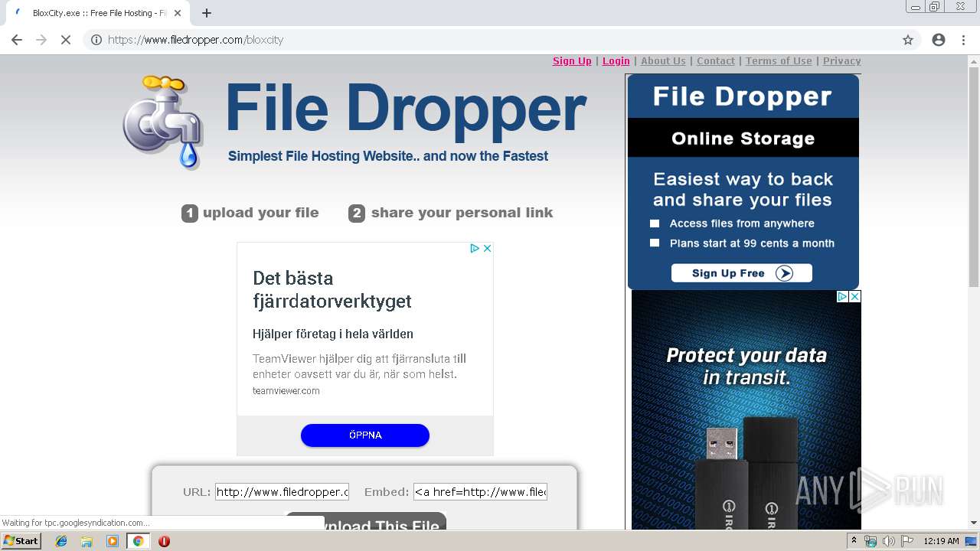Click the 12:19 AM system clock

[941, 541]
